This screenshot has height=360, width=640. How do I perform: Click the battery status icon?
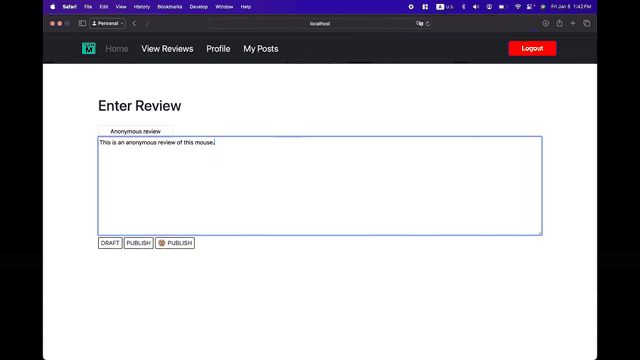pyautogui.click(x=503, y=7)
